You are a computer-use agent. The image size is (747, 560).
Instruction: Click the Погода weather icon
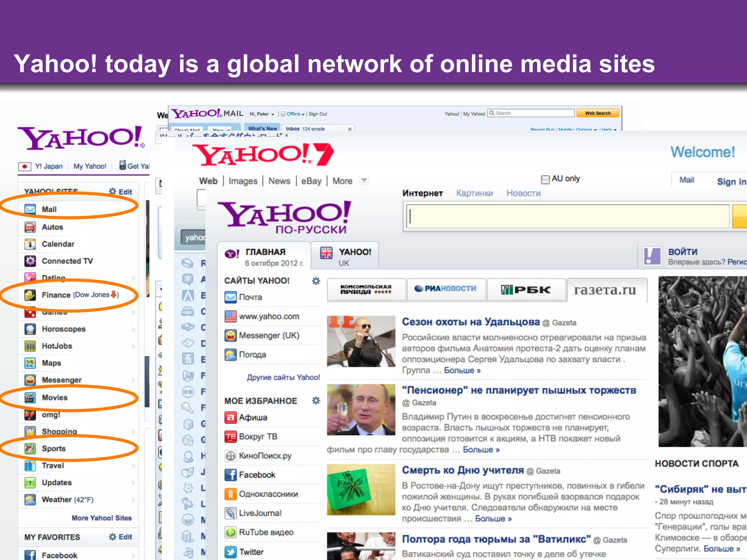[x=231, y=355]
